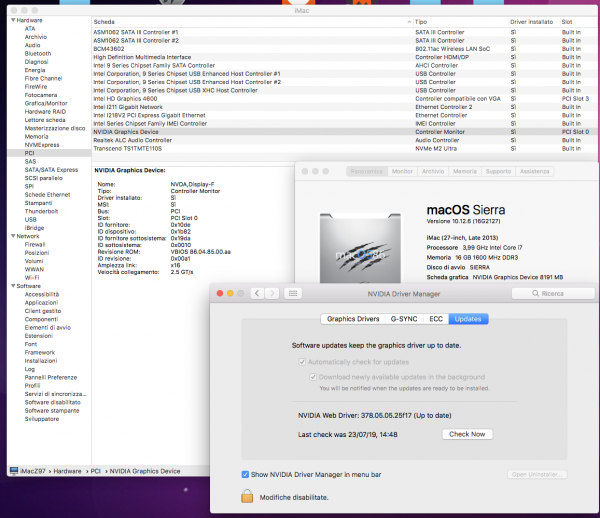Image resolution: width=600 pixels, height=518 pixels.
Task: Select the Updates tab
Action: [x=468, y=319]
